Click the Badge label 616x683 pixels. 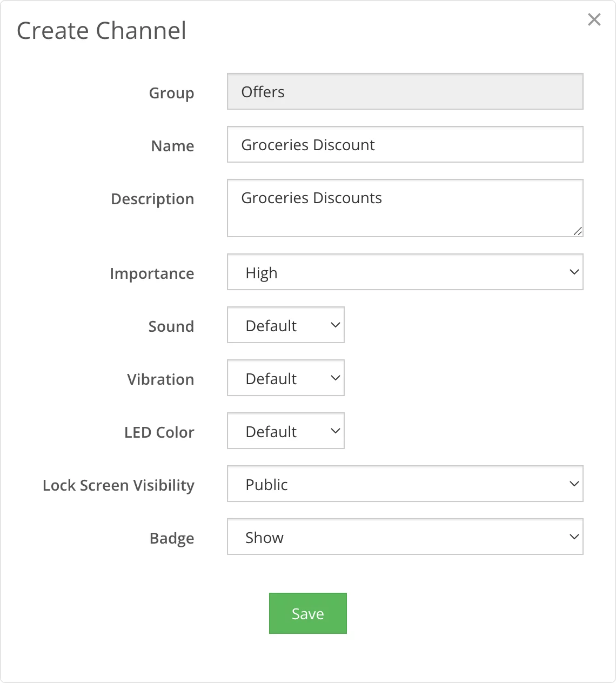[x=172, y=538]
